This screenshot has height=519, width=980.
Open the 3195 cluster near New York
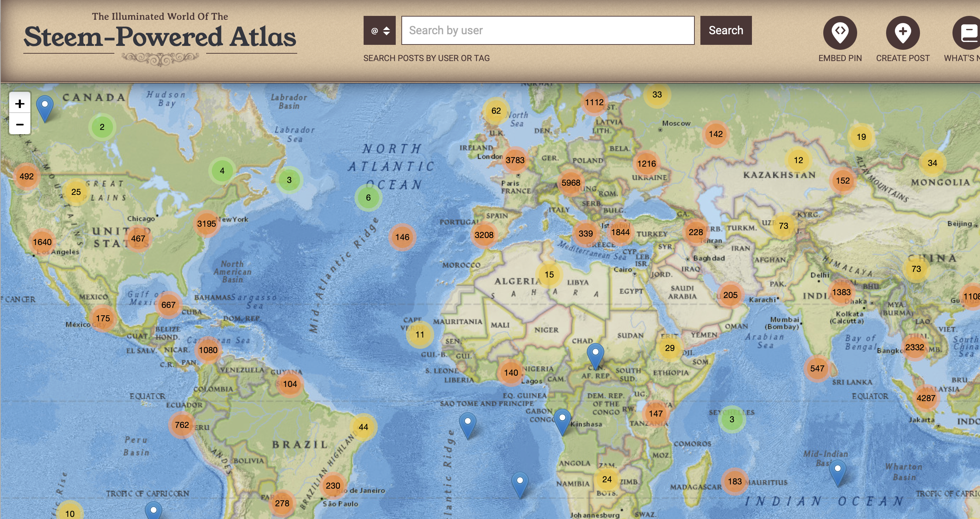pyautogui.click(x=207, y=224)
